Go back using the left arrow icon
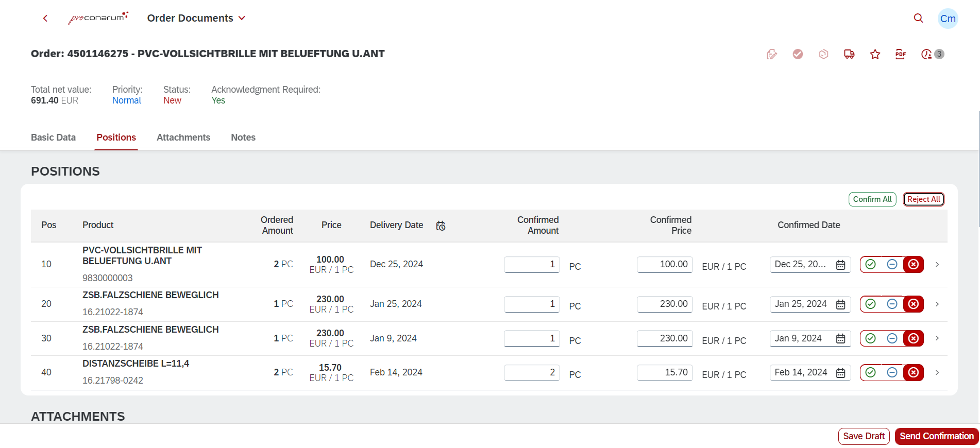 [45, 19]
